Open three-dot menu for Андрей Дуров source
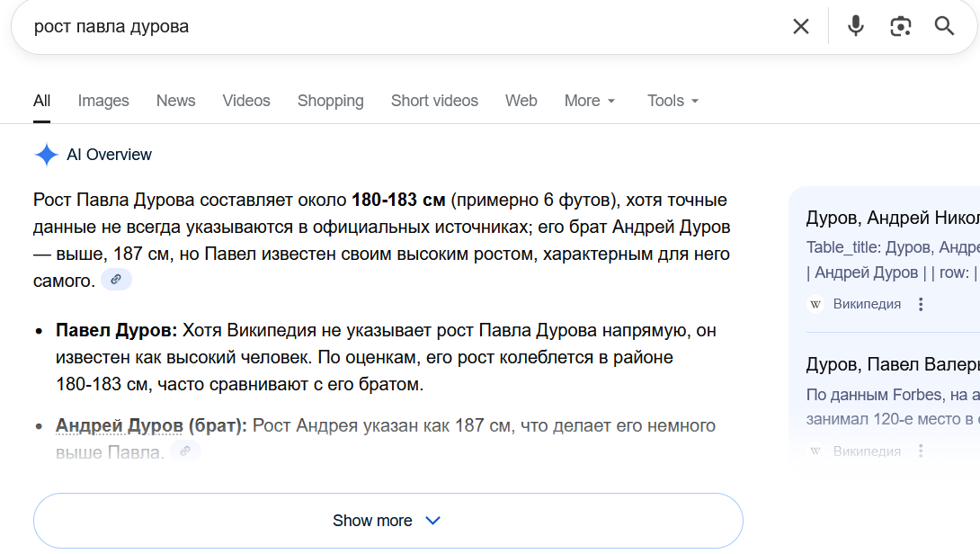 click(x=920, y=304)
